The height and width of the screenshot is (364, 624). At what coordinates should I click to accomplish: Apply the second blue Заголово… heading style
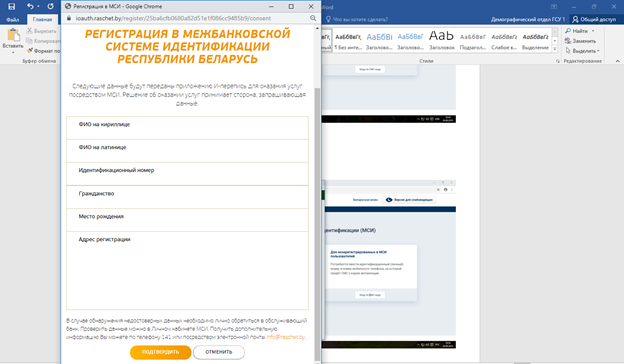coord(410,41)
